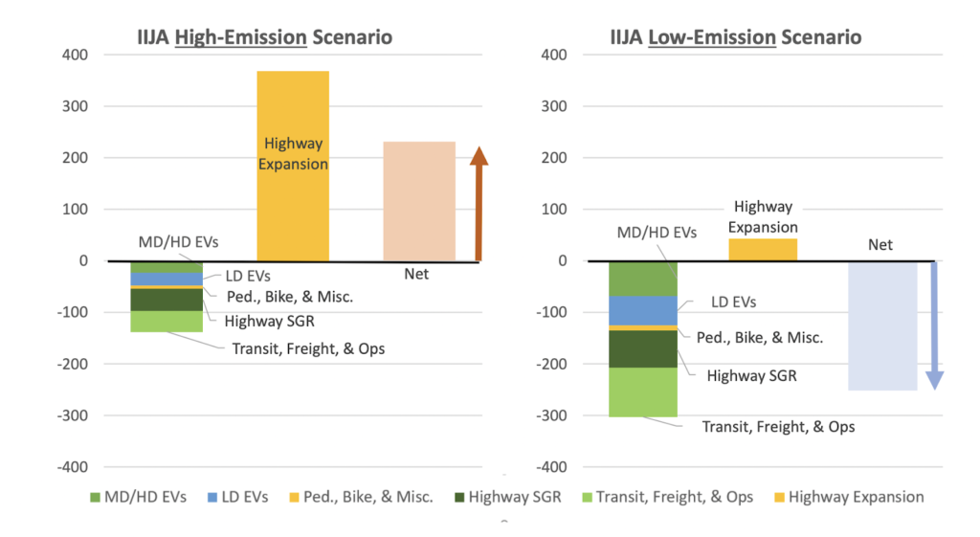Click the blue LD EVs segment in Low-Emission bar
The image size is (980, 537).
(643, 311)
